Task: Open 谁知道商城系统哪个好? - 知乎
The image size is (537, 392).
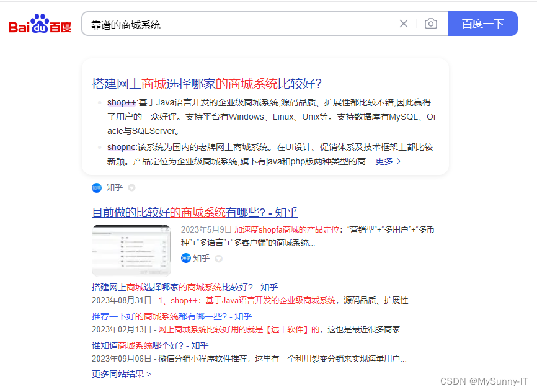Action: (x=150, y=345)
